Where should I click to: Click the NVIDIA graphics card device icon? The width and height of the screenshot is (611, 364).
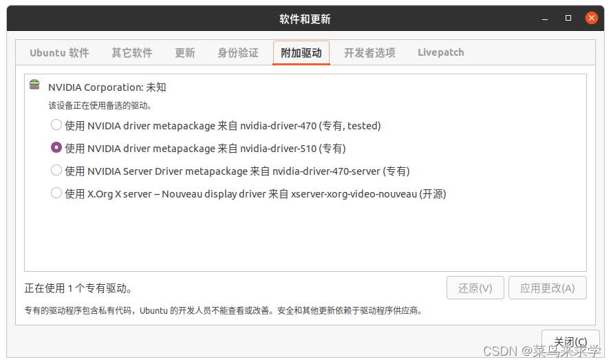pos(34,84)
